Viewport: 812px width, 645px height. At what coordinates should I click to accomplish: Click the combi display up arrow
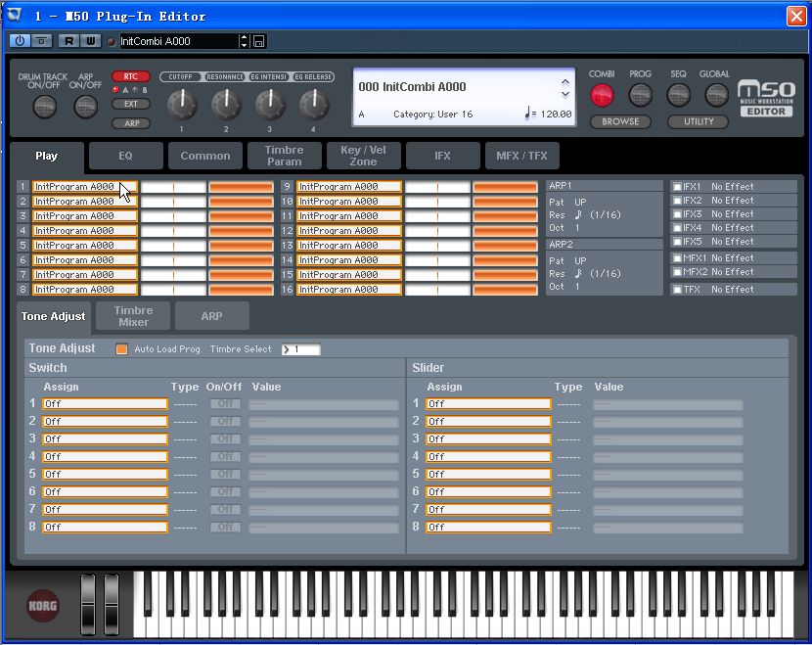565,82
